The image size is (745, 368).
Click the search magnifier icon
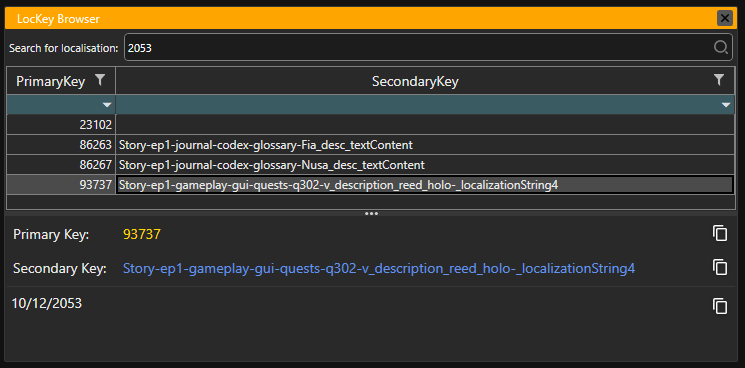point(720,47)
